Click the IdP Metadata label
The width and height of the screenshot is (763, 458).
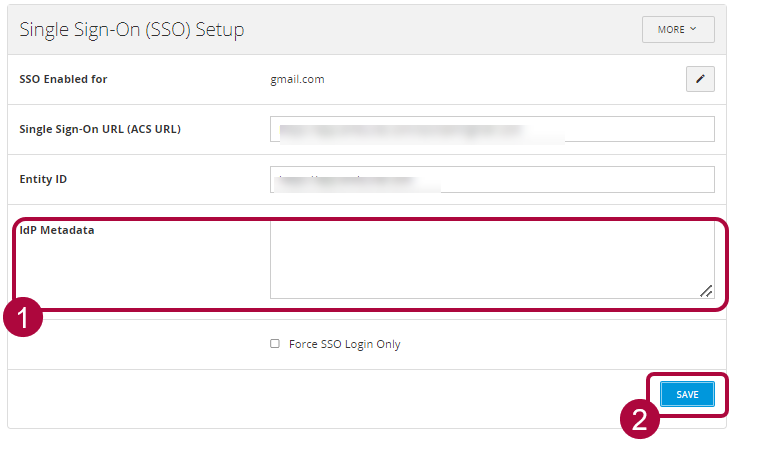tap(57, 230)
